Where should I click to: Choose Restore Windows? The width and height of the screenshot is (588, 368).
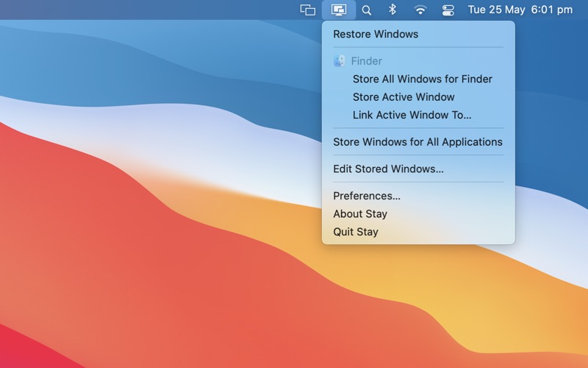click(x=376, y=34)
